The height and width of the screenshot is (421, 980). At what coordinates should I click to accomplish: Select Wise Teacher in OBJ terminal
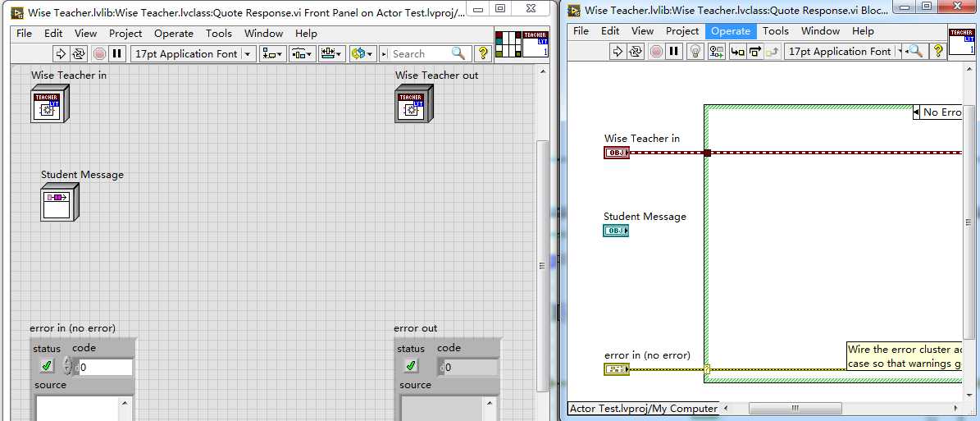point(616,153)
